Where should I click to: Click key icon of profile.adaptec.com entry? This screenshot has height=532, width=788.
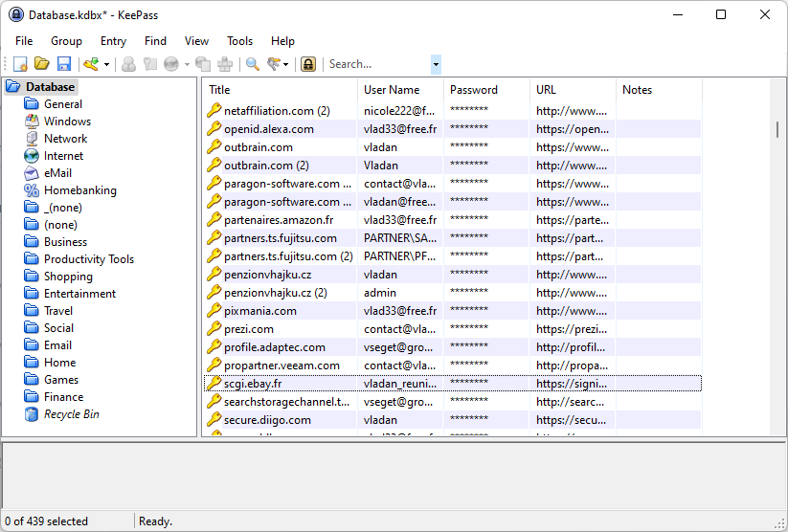point(214,347)
